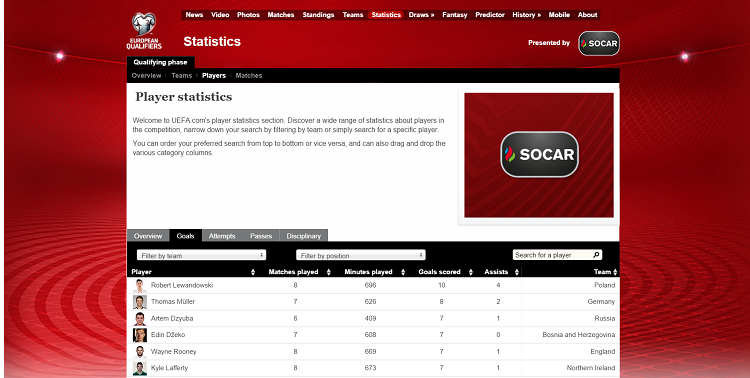Open Artem Dzyuba's player photo
This screenshot has height=378, width=750.
click(140, 319)
